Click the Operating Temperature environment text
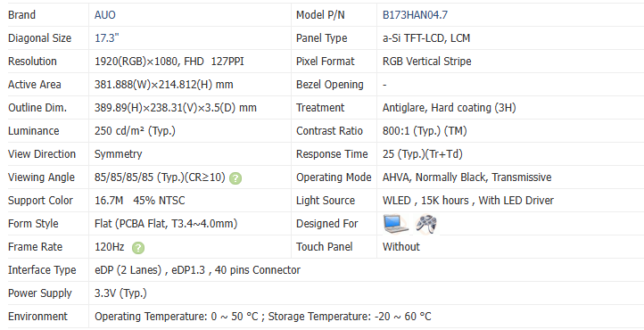Viewport: 644px width, 330px height. pos(263,317)
